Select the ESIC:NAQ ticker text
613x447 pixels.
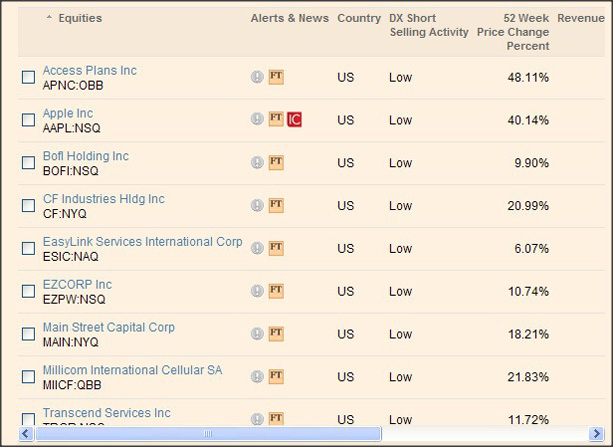click(71, 257)
